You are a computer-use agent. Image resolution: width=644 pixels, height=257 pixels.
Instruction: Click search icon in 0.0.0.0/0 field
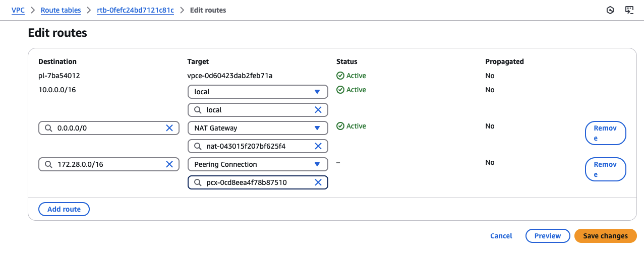tap(48, 128)
